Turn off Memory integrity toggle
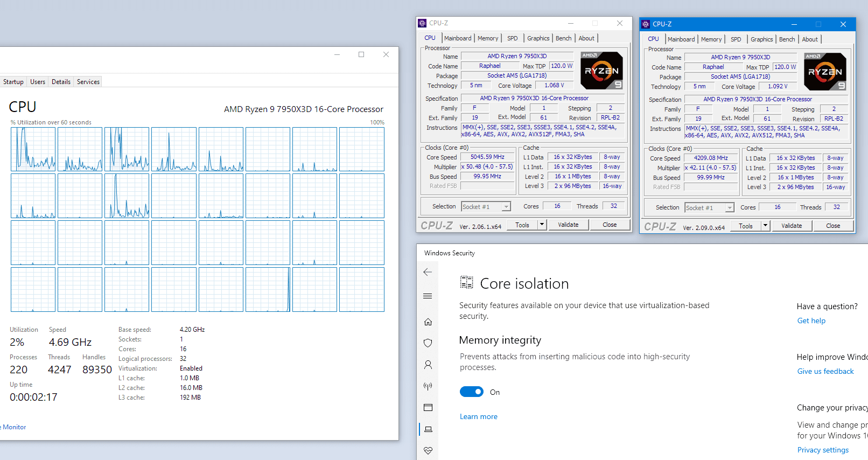The image size is (868, 460). (x=472, y=392)
